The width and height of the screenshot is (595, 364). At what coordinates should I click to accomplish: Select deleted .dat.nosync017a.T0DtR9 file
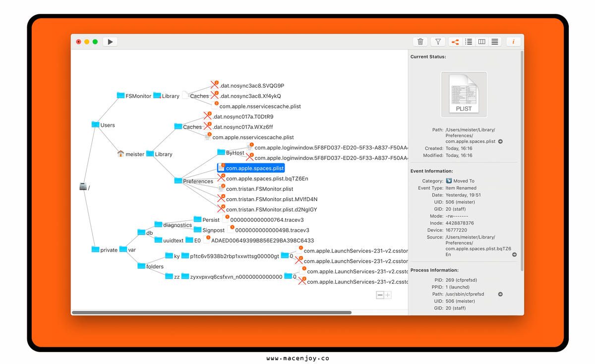[238, 117]
